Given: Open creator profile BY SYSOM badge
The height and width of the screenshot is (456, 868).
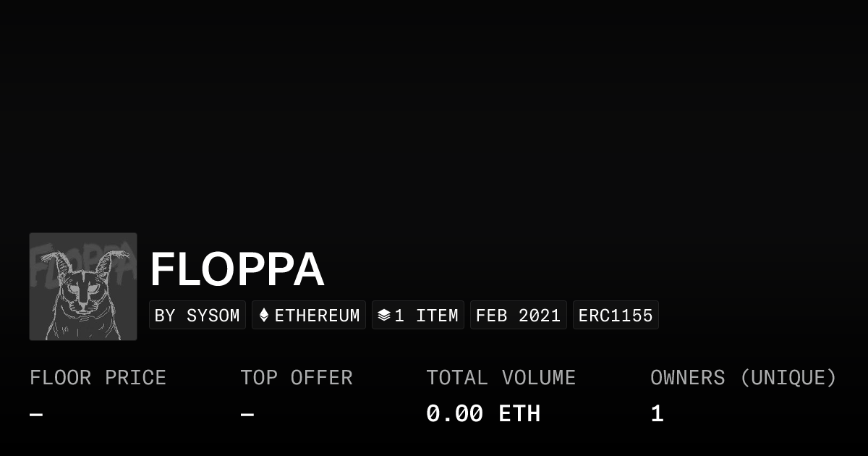Looking at the screenshot, I should pos(197,316).
